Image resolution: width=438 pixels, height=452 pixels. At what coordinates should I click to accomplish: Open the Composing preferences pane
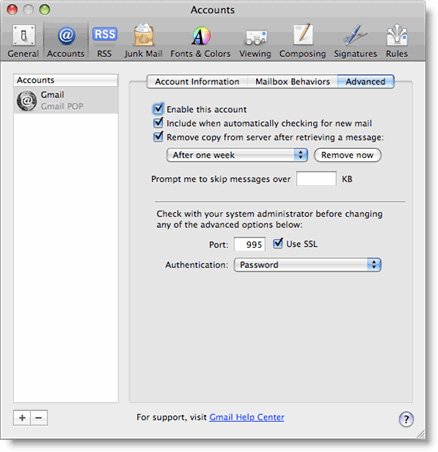pyautogui.click(x=302, y=41)
